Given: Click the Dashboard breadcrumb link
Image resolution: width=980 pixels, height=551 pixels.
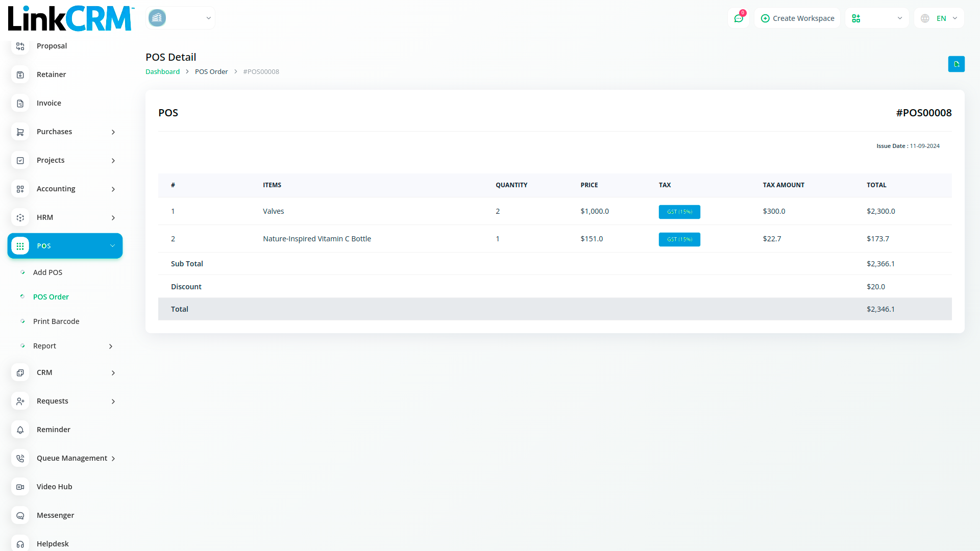Looking at the screenshot, I should pos(162,72).
